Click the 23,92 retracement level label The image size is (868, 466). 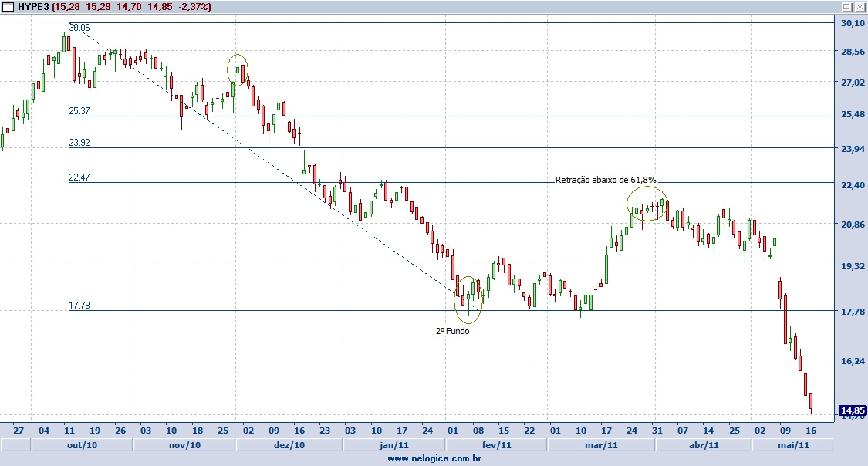point(79,143)
